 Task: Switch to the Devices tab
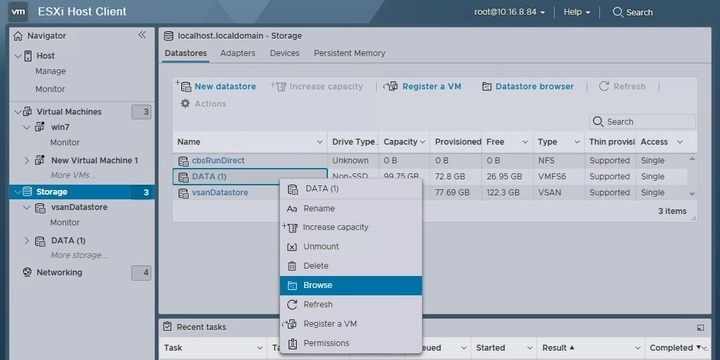pos(284,53)
